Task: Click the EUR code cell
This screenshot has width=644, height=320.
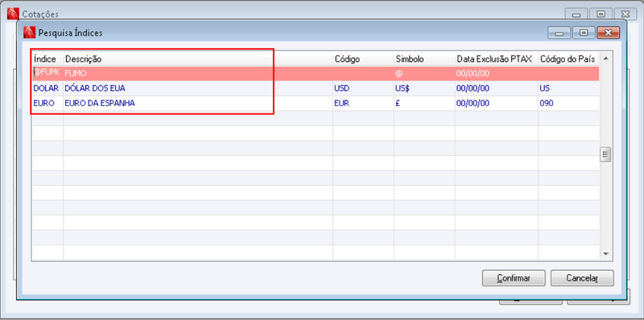Action: pos(363,104)
